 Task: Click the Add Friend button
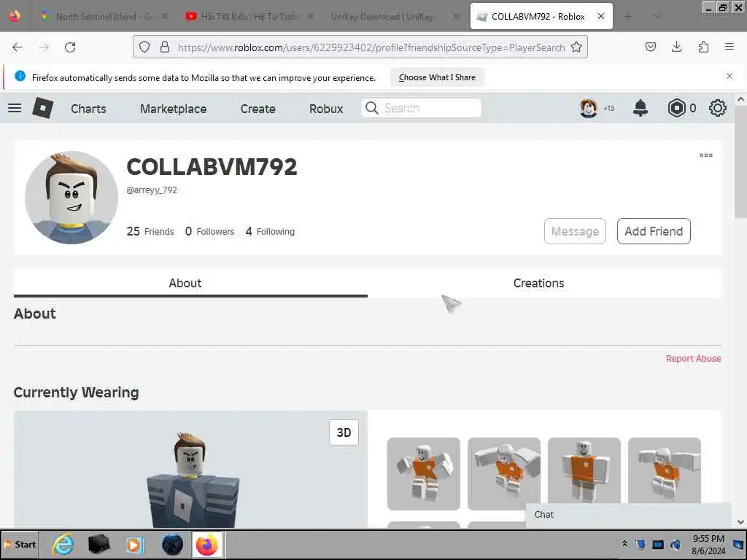tap(654, 231)
